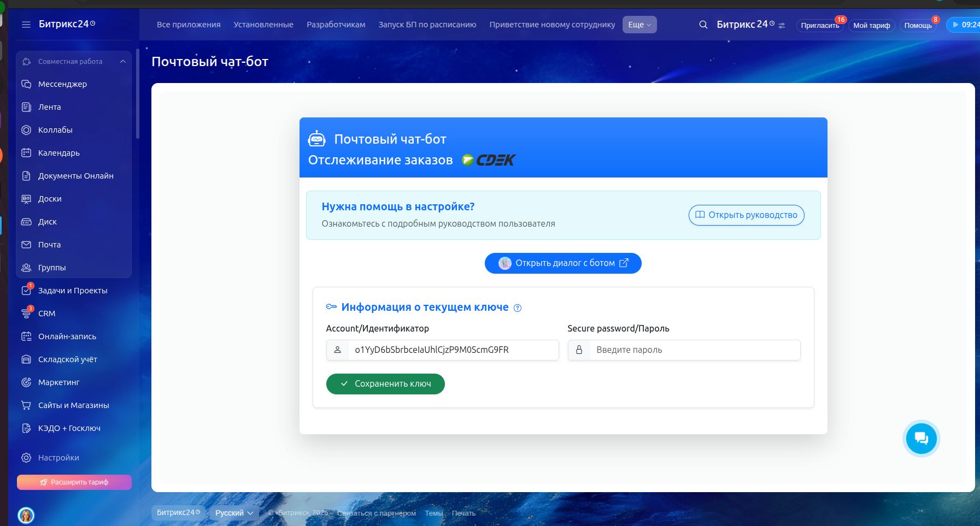This screenshot has height=526, width=980.
Task: Click the Печать footer link
Action: [x=464, y=513]
